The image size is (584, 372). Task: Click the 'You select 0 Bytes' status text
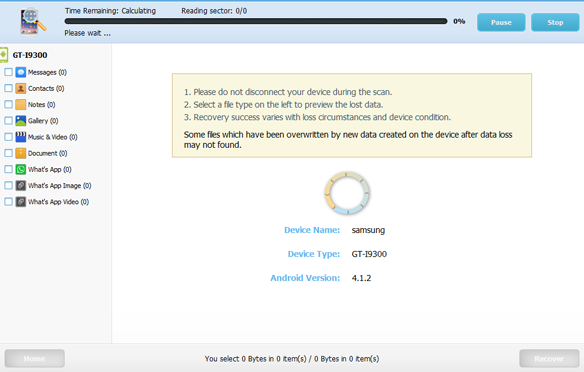292,359
